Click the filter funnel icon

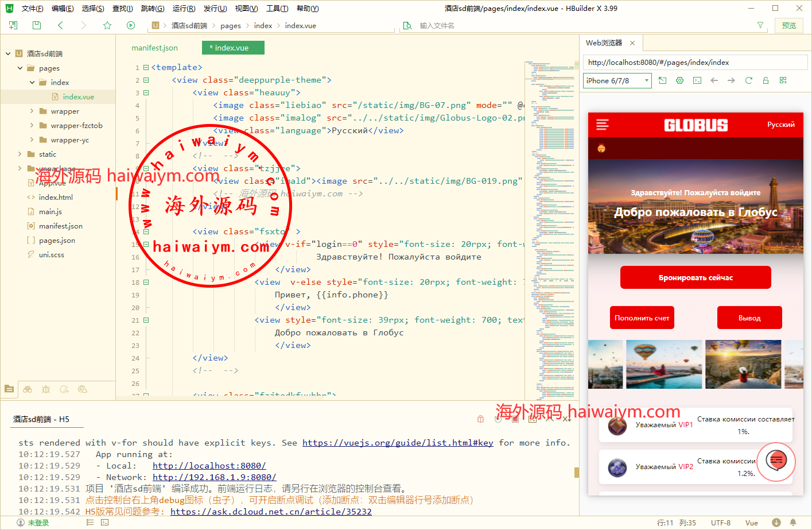(760, 25)
